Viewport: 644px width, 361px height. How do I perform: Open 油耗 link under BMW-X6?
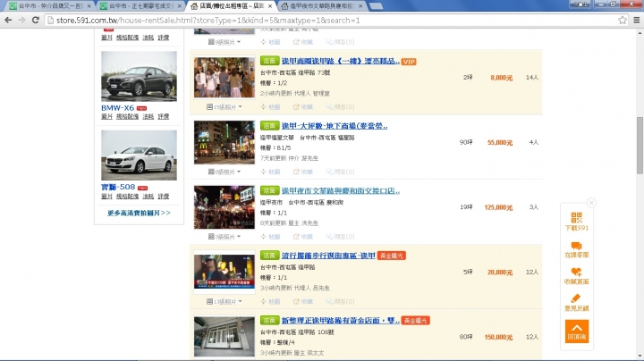click(x=148, y=116)
